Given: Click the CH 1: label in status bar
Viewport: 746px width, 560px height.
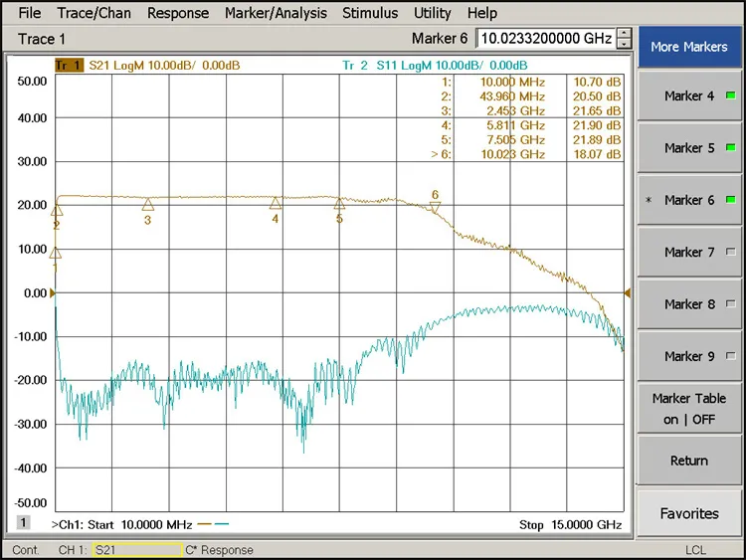Looking at the screenshot, I should [x=73, y=550].
